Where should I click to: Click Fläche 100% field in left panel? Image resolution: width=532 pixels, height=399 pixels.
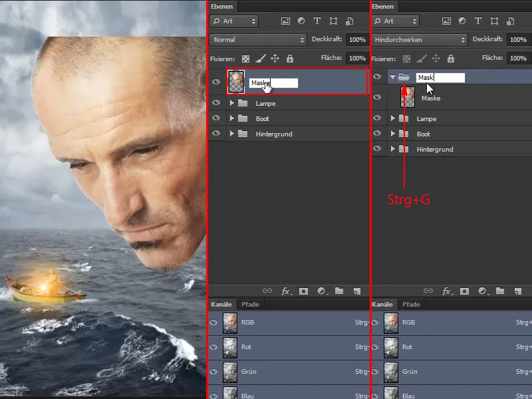tap(357, 59)
